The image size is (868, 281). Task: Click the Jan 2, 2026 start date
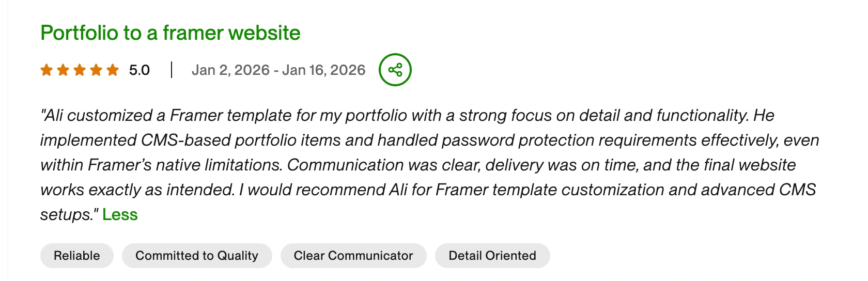230,70
